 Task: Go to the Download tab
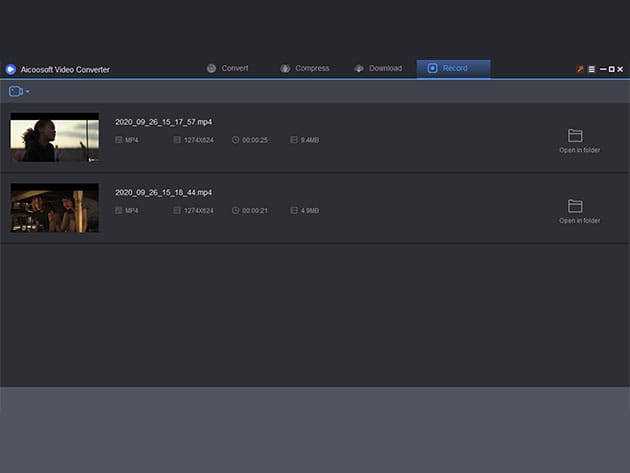(377, 69)
